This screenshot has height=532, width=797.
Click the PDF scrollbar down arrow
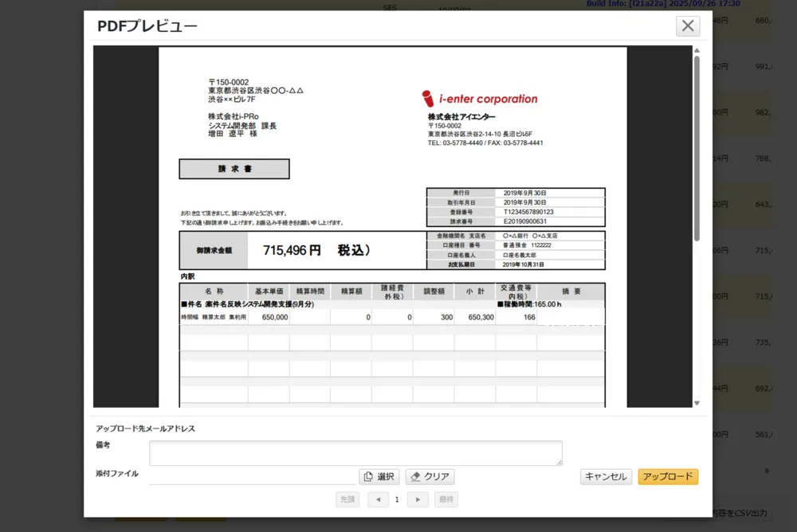coord(696,402)
